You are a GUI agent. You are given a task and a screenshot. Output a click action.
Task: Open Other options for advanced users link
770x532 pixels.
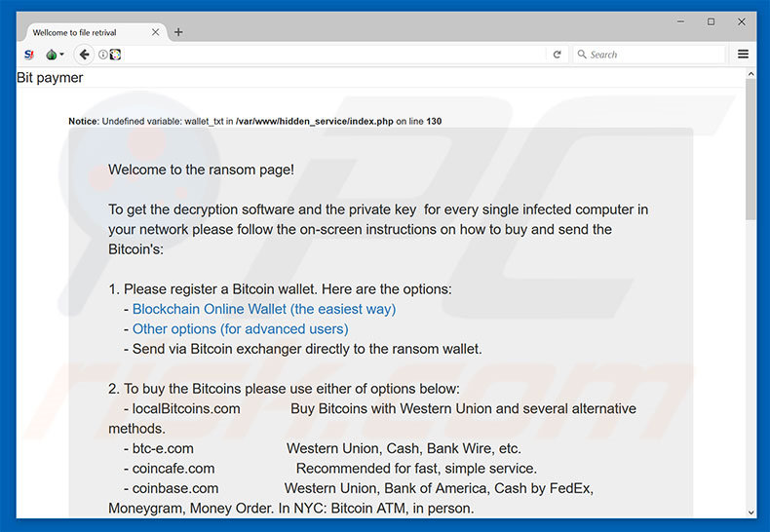[240, 328]
